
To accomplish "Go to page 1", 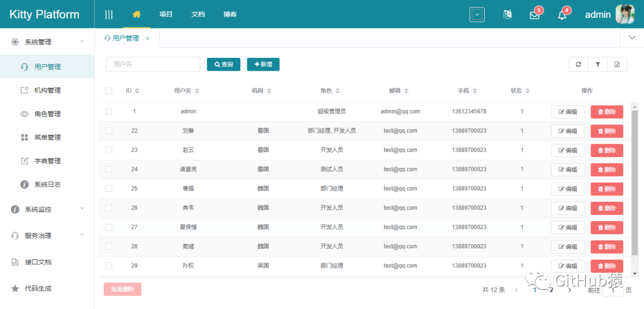I will (x=534, y=290).
